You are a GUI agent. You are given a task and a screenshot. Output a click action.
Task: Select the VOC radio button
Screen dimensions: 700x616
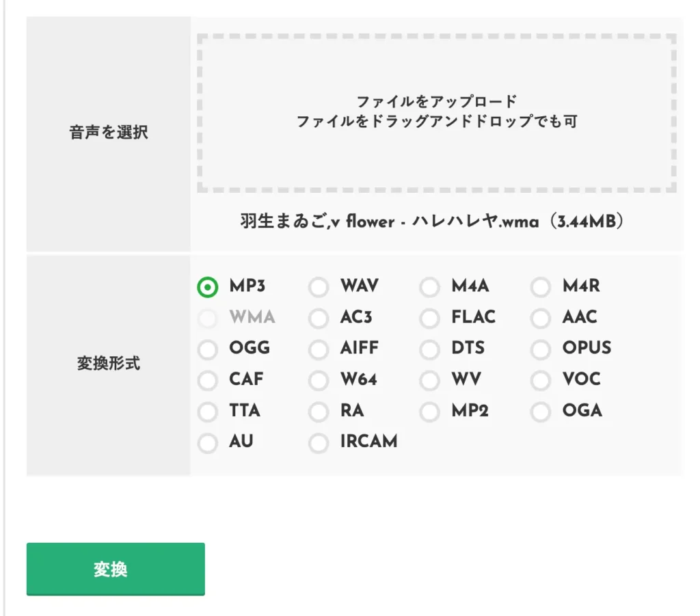coord(541,380)
